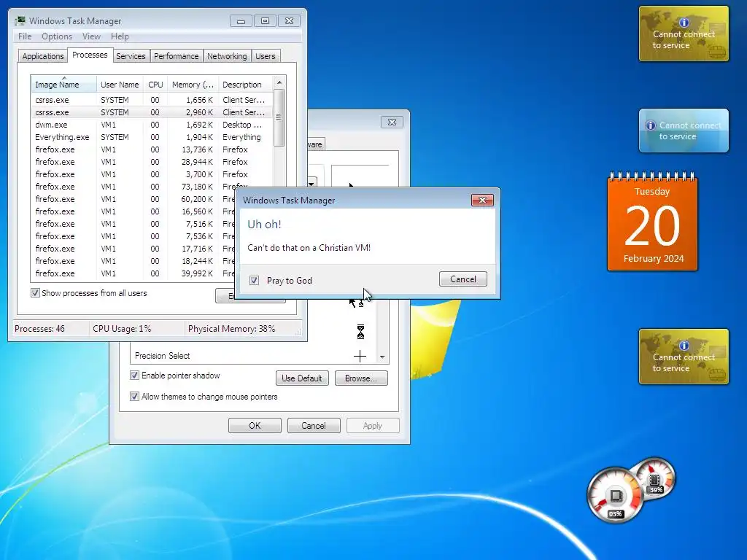747x560 pixels.
Task: Select firefox.exe row using 13,736 K
Action: [152, 149]
